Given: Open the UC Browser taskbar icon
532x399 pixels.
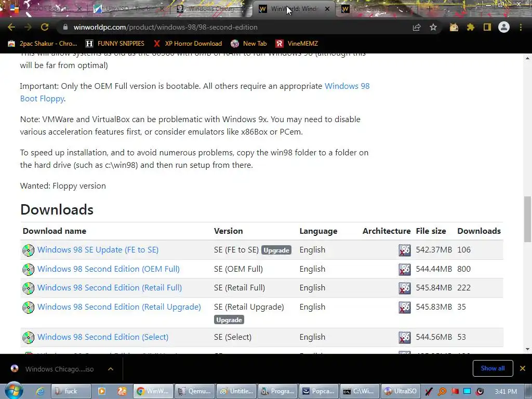Looking at the screenshot, I should (x=122, y=392).
